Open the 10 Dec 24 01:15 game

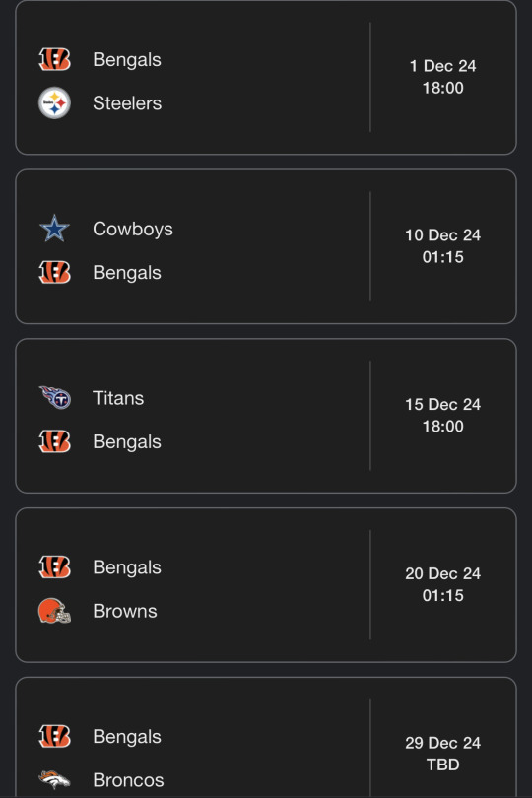[266, 246]
